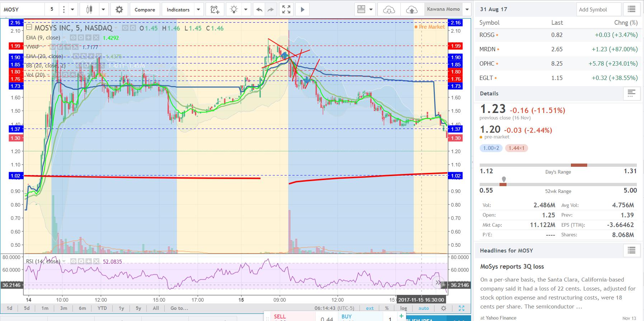
Task: Select OPHC row in the watchlist
Action: pyautogui.click(x=558, y=63)
